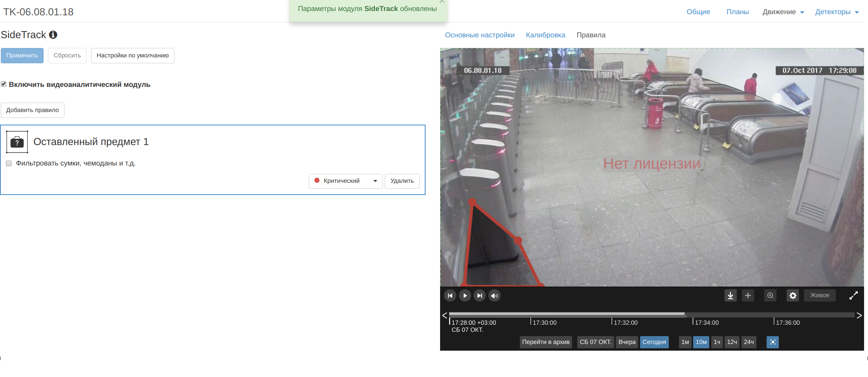Click timeline marker 17:34:00
Image resolution: width=868 pixels, height=377 pixels.
tap(707, 323)
